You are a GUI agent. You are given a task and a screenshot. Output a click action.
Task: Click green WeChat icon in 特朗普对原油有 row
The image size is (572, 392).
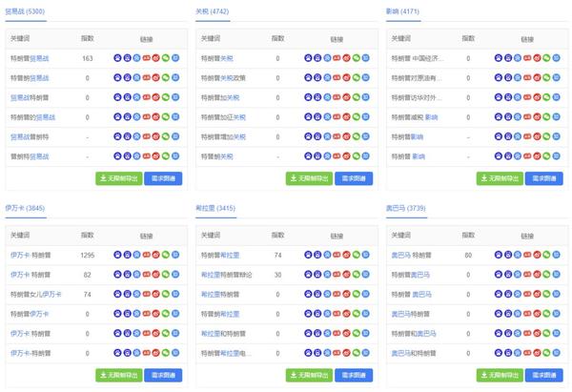point(546,77)
